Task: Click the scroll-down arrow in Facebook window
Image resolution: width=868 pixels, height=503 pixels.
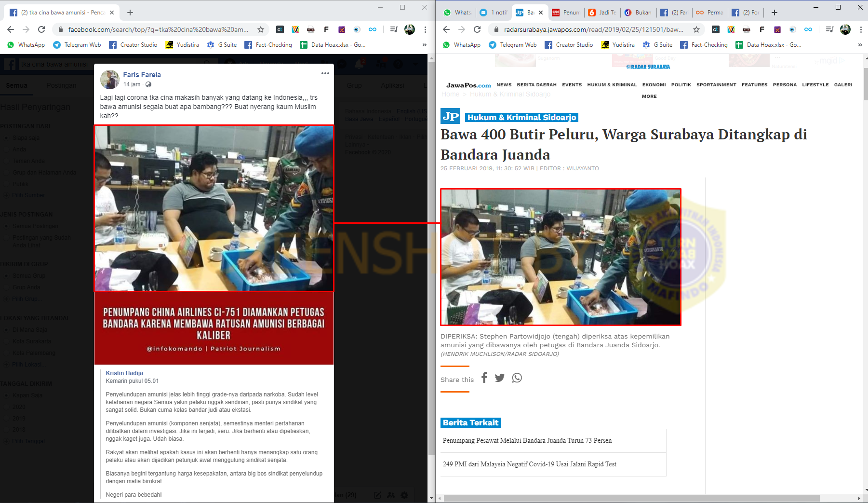Action: (431, 498)
